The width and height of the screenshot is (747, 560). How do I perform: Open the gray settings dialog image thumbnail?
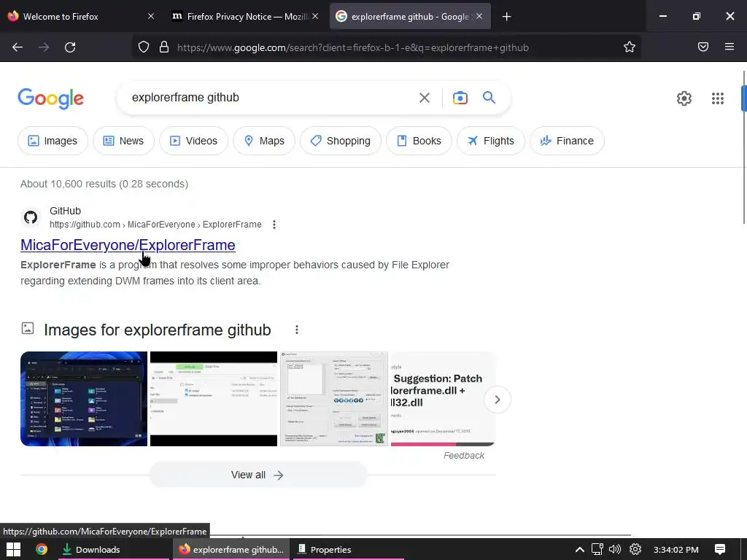pos(334,399)
